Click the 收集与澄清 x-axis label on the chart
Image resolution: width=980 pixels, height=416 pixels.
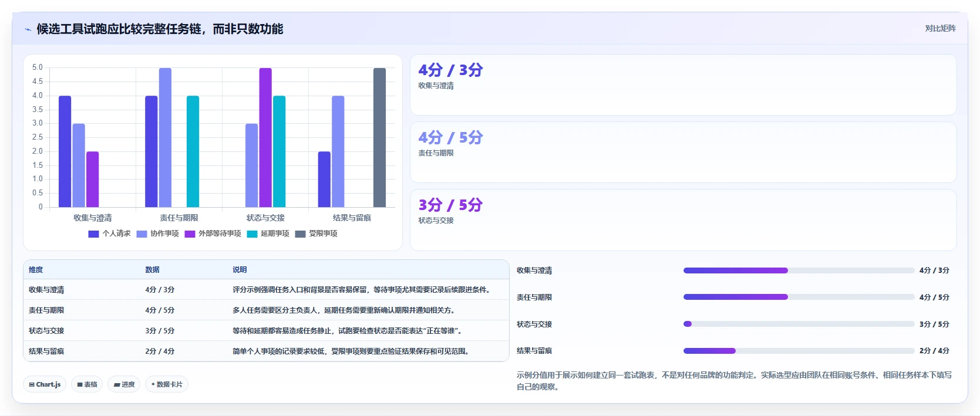point(93,218)
